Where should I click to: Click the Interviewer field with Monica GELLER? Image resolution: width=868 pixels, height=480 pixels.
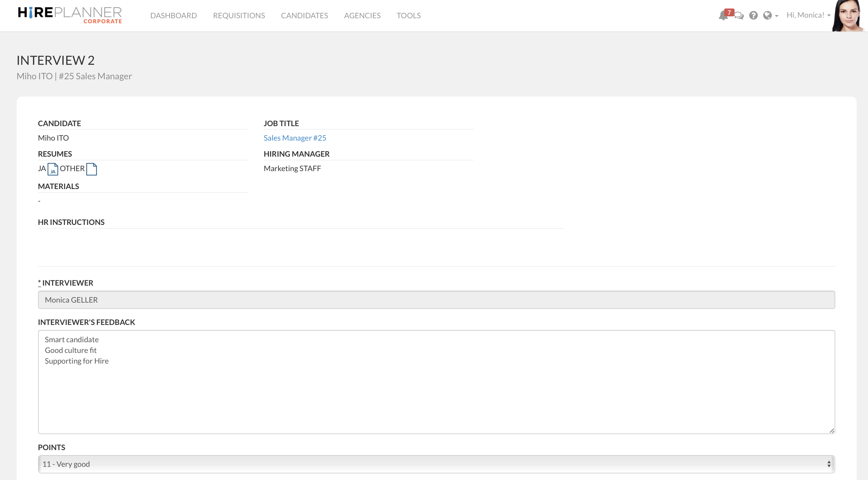pyautogui.click(x=436, y=300)
